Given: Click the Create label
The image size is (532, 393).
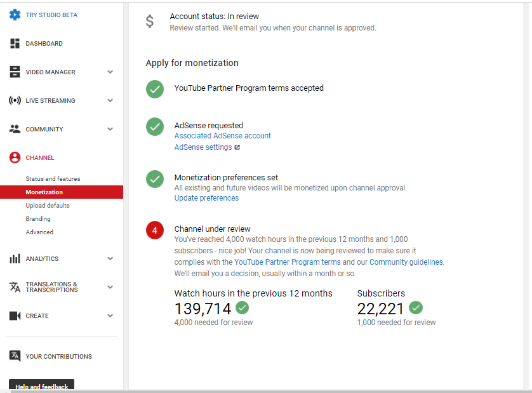Looking at the screenshot, I should [x=37, y=316].
